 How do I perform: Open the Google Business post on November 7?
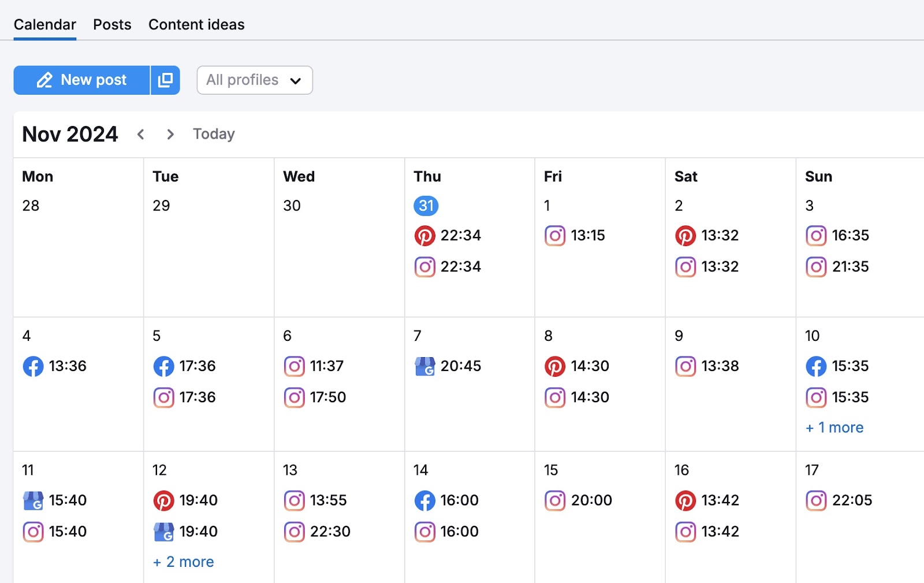tap(424, 366)
